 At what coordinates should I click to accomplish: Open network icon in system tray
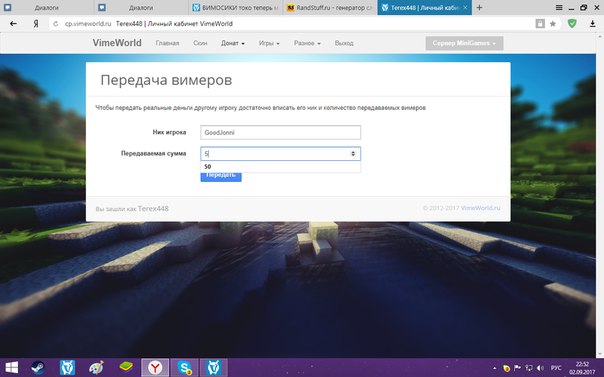[530, 368]
